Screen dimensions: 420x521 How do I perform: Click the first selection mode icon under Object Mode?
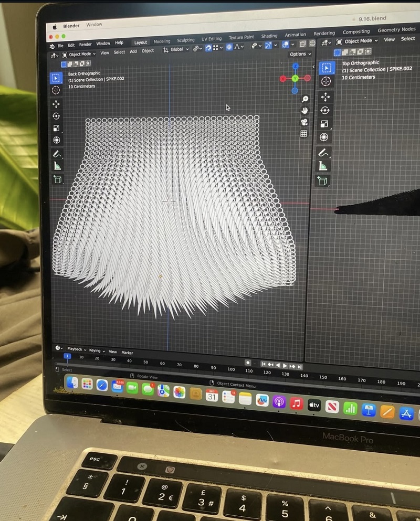point(64,64)
